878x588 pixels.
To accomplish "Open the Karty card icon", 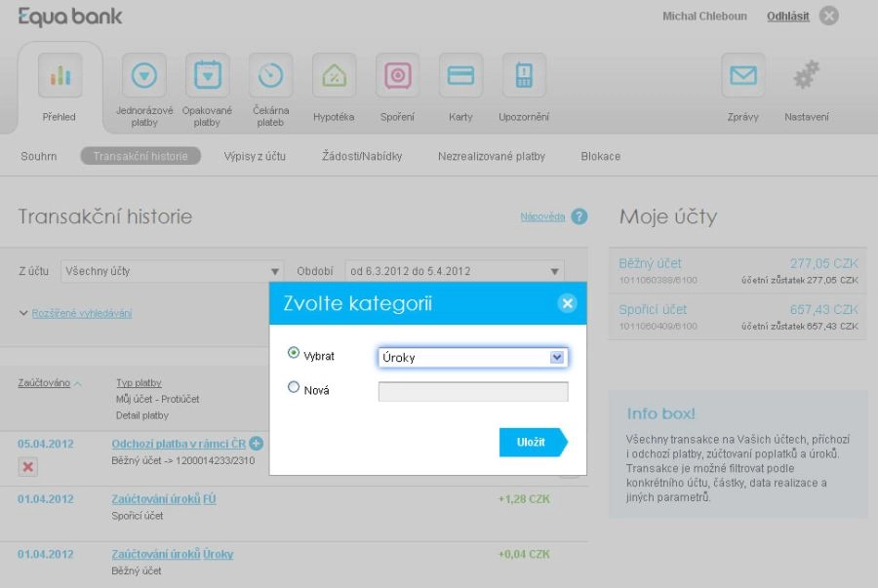I will pyautogui.click(x=460, y=76).
